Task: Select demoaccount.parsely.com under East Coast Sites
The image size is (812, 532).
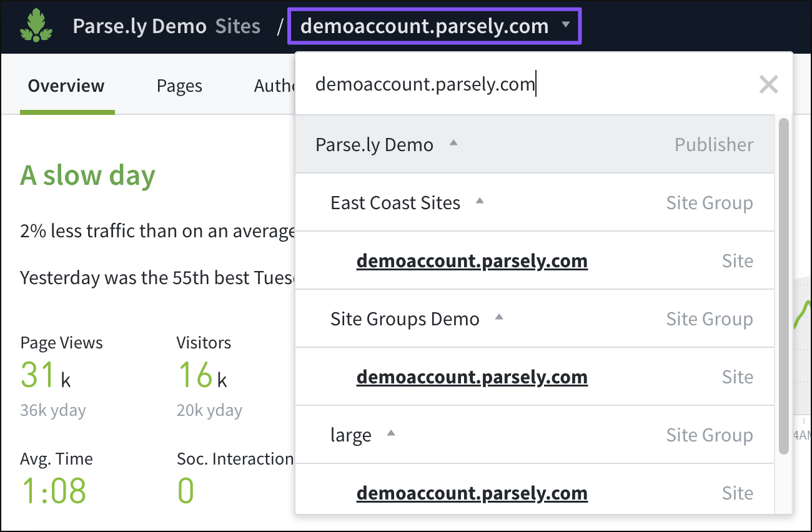Action: [x=472, y=260]
